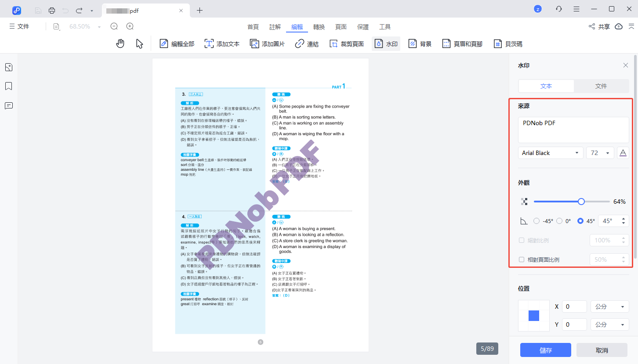This screenshot has width=638, height=364.
Task: Open the font size 72 dropdown
Action: click(x=600, y=153)
